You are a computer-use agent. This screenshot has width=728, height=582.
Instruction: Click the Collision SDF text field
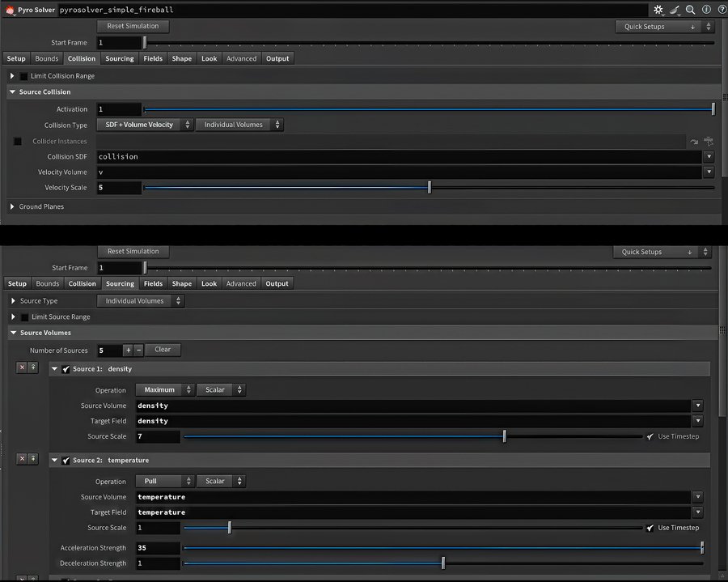pyautogui.click(x=400, y=156)
